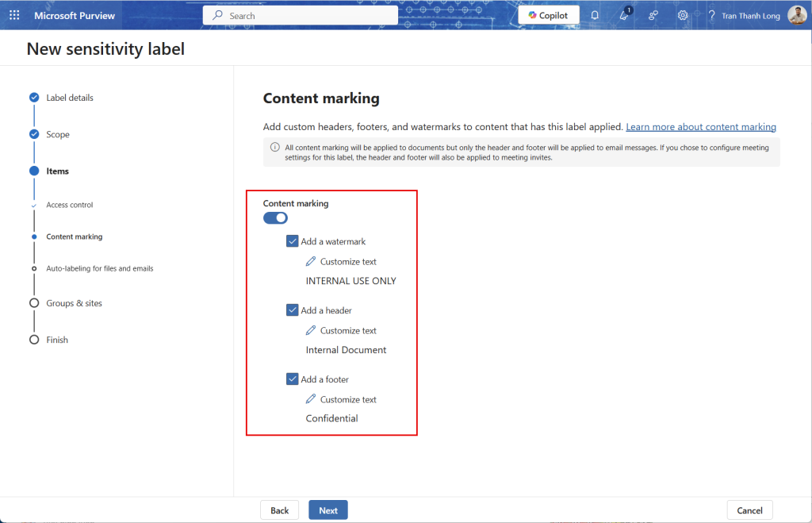
Task: Go to the Access control step
Action: [x=69, y=205]
